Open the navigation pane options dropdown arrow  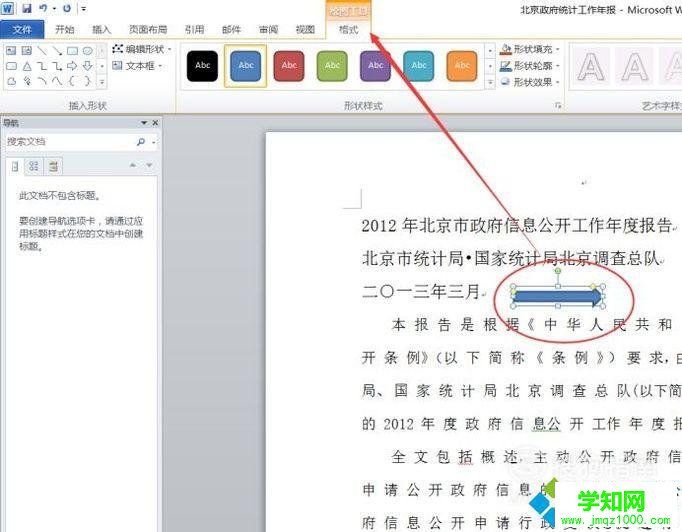pos(144,123)
